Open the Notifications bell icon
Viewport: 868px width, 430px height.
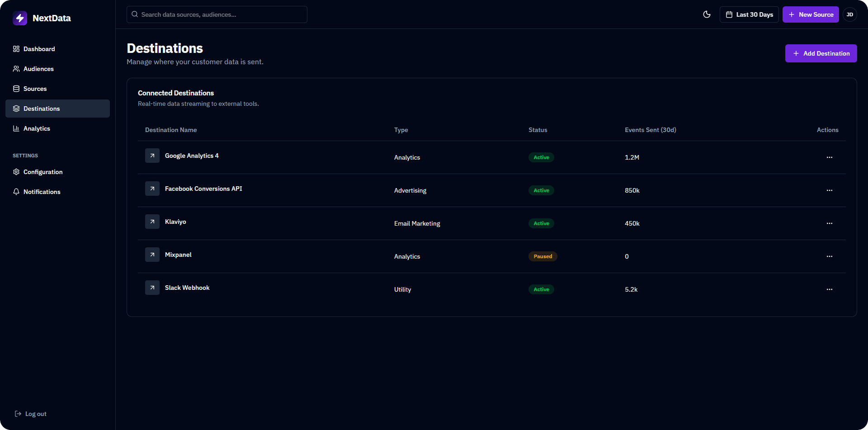pos(16,192)
